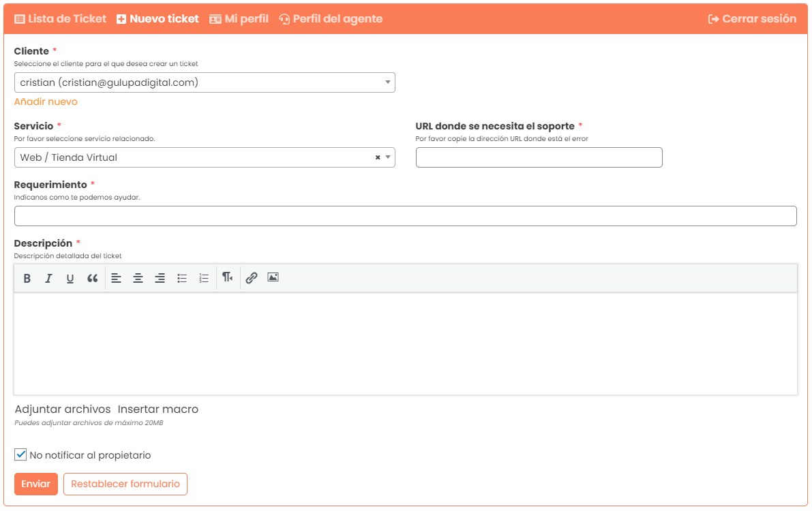Screen dimensions: 812x511
Task: Open Mi perfil
Action: click(239, 18)
